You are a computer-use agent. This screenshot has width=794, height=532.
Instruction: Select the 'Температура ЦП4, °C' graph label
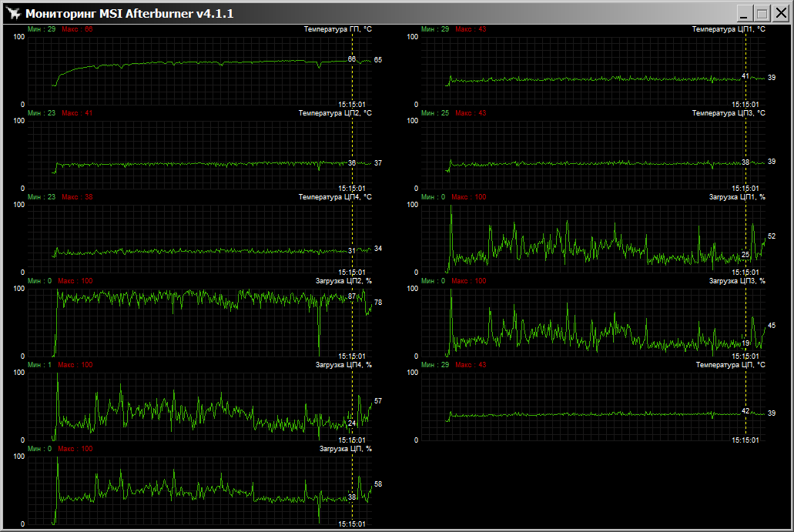335,197
